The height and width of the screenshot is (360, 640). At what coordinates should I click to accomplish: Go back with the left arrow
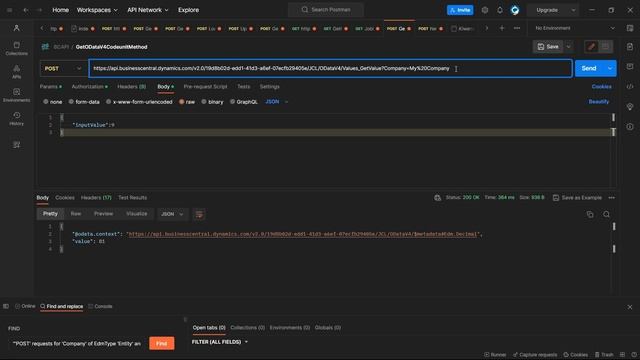coord(26,10)
